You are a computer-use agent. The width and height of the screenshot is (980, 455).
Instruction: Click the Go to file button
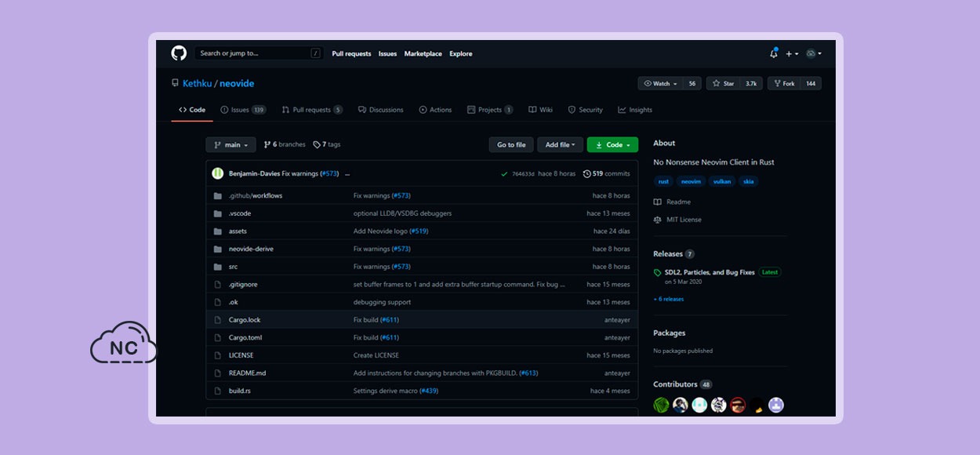pyautogui.click(x=511, y=144)
